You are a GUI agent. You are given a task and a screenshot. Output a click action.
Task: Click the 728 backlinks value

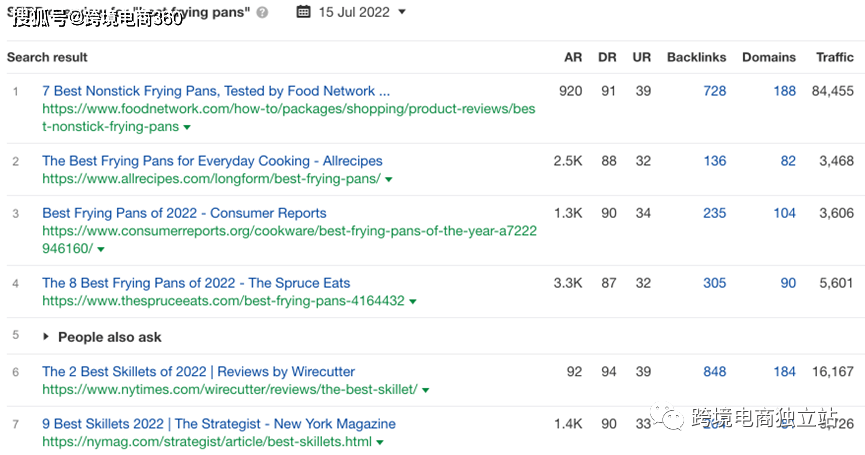pyautogui.click(x=714, y=91)
